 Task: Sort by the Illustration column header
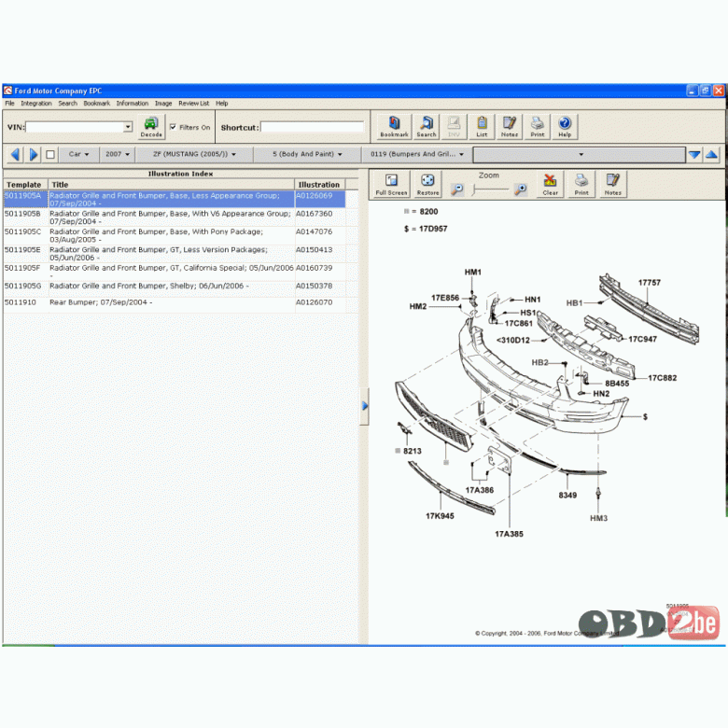(x=320, y=184)
